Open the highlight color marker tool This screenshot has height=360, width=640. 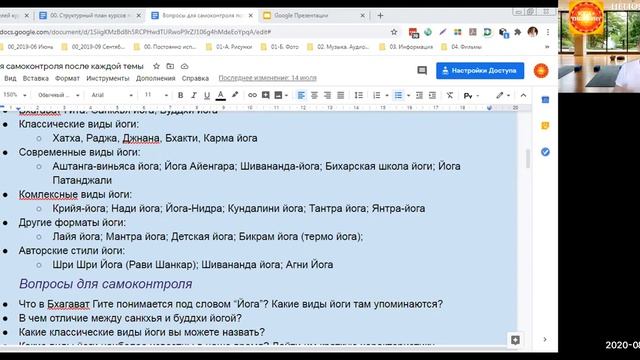click(x=235, y=95)
